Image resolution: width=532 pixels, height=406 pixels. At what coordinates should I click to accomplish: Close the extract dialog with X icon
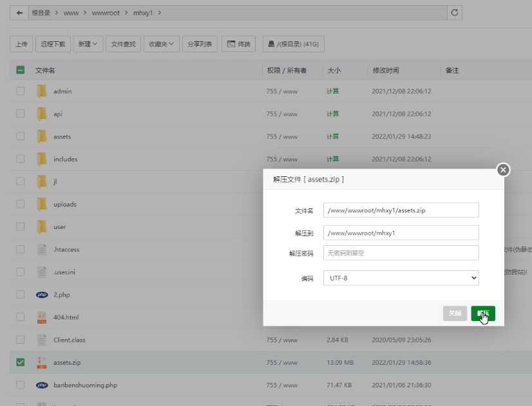tap(503, 170)
